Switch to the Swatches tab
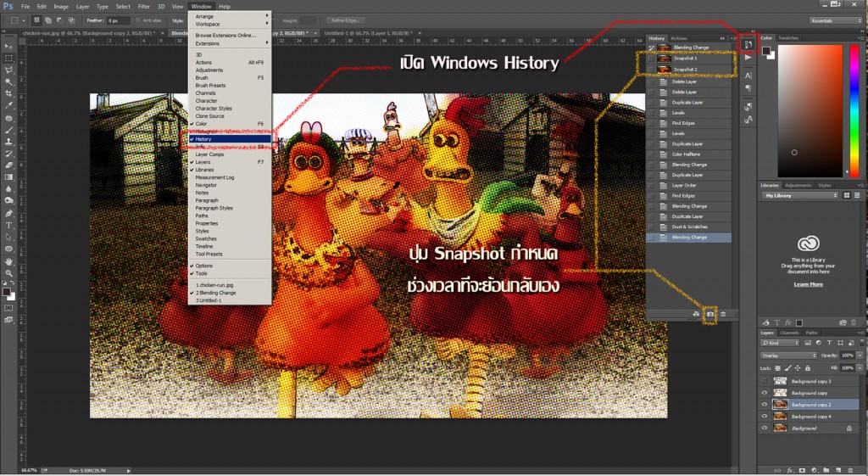 pos(788,37)
